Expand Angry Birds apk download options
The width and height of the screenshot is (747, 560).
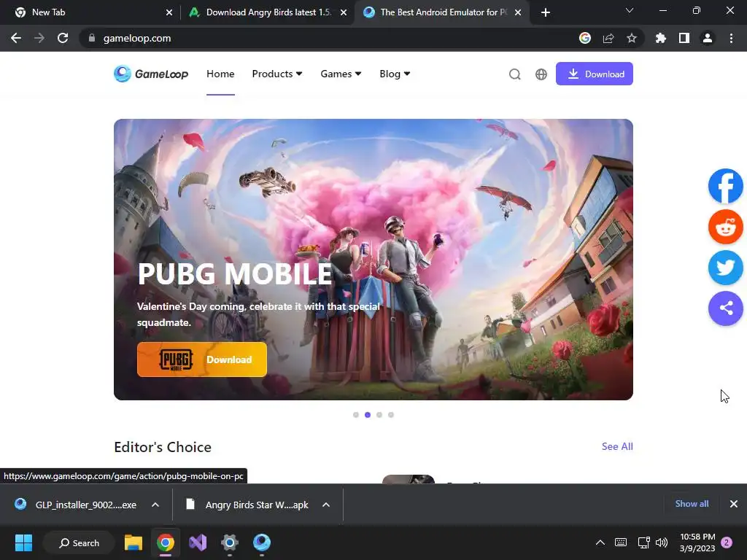pyautogui.click(x=326, y=505)
